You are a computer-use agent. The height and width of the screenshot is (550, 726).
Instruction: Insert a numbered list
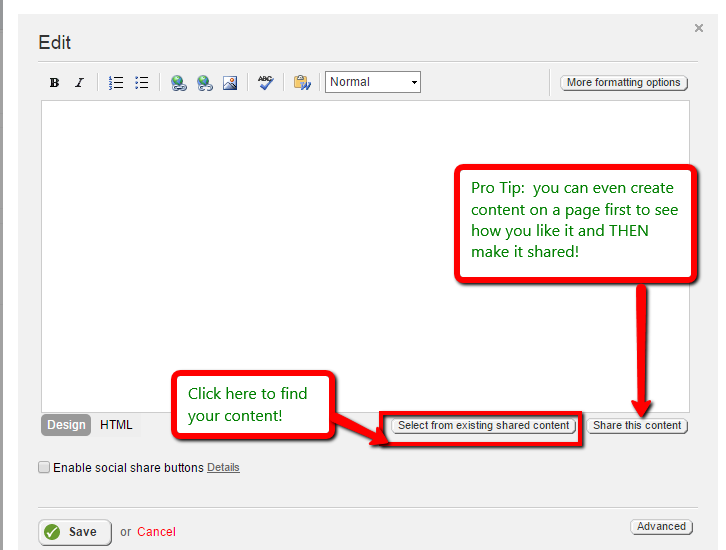[116, 83]
